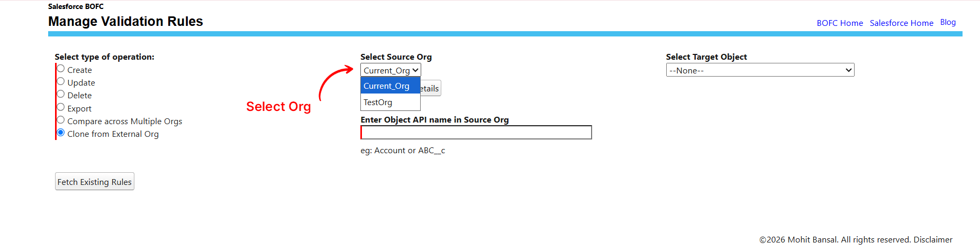This screenshot has width=980, height=252.
Task: Click the Disclaimer link in footer
Action: 933,240
